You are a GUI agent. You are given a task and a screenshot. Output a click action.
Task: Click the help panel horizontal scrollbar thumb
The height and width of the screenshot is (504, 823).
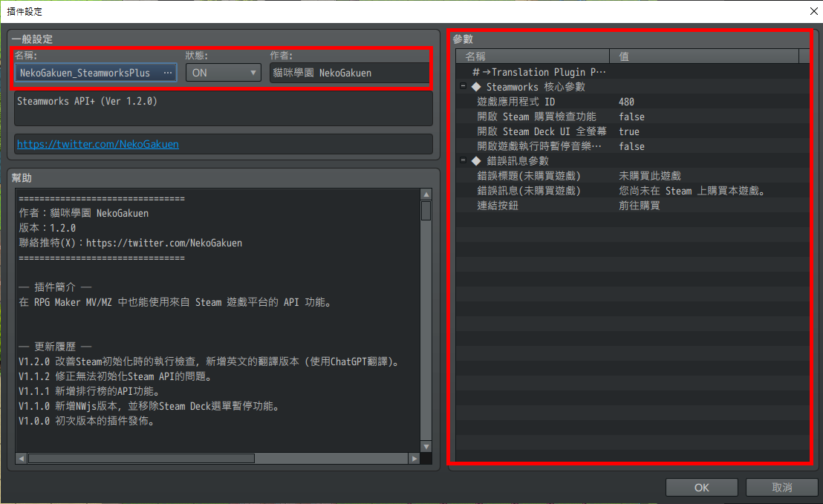click(141, 459)
